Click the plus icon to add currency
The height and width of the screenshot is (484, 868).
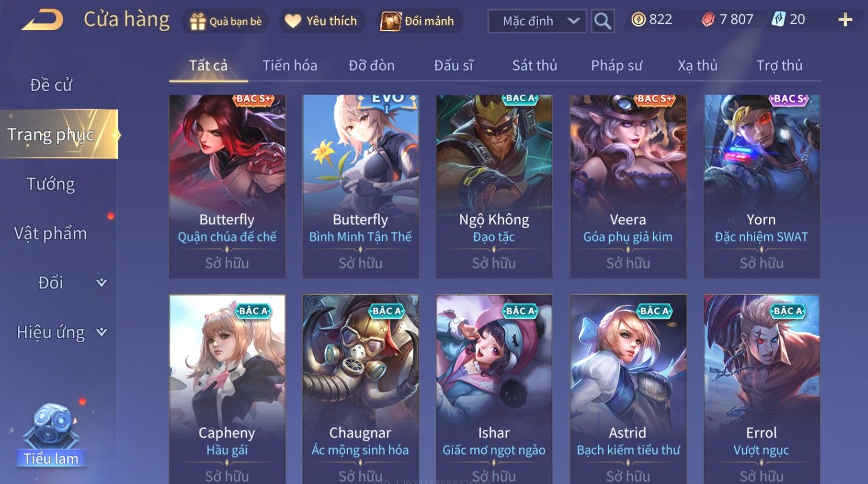tap(845, 20)
